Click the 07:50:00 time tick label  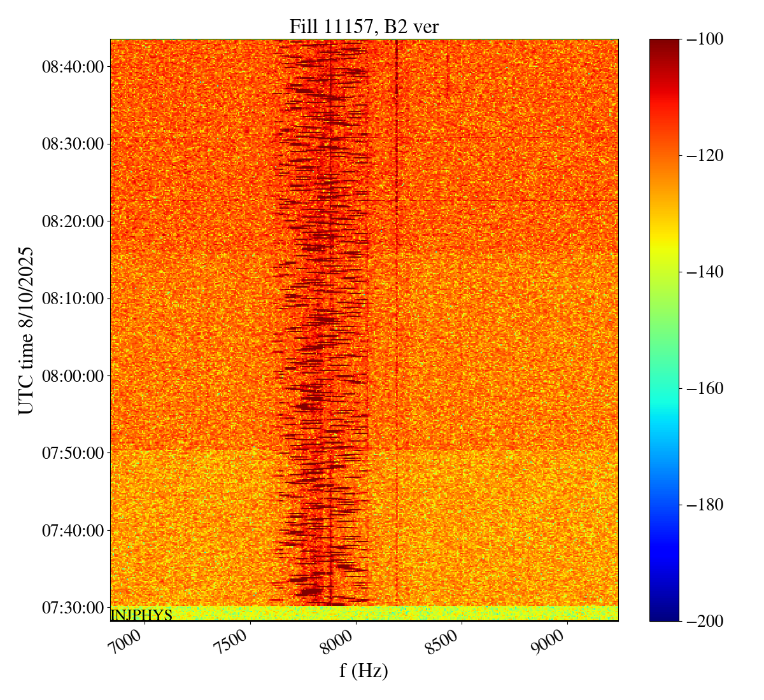pos(73,453)
